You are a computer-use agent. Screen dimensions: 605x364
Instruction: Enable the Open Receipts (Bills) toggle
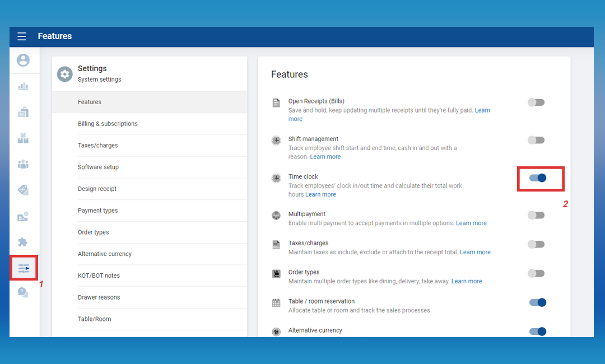point(536,102)
